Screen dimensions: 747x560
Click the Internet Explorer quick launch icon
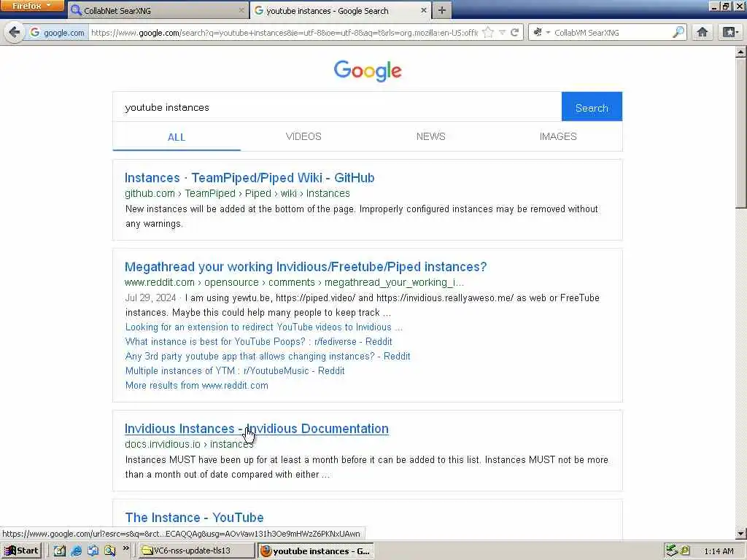coord(76,551)
